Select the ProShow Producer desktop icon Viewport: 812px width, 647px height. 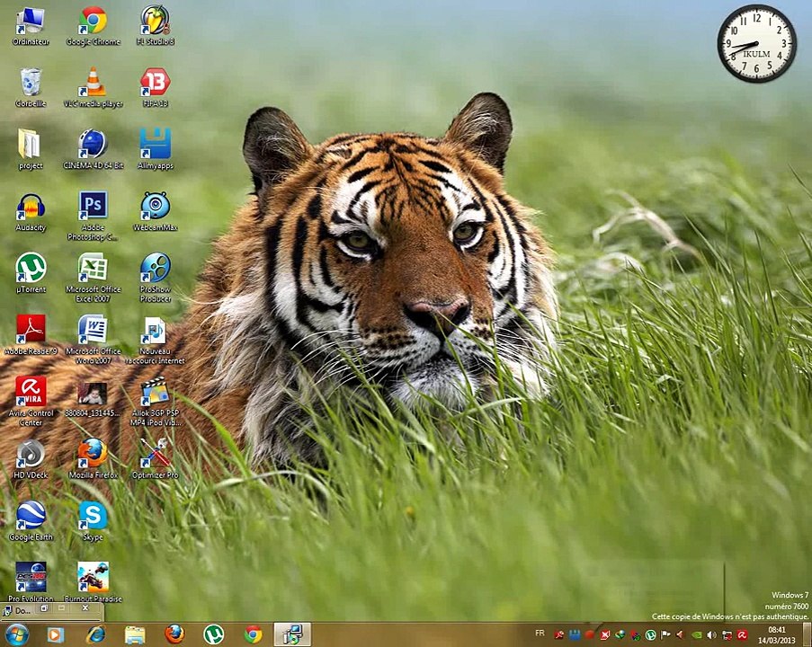coord(155,268)
